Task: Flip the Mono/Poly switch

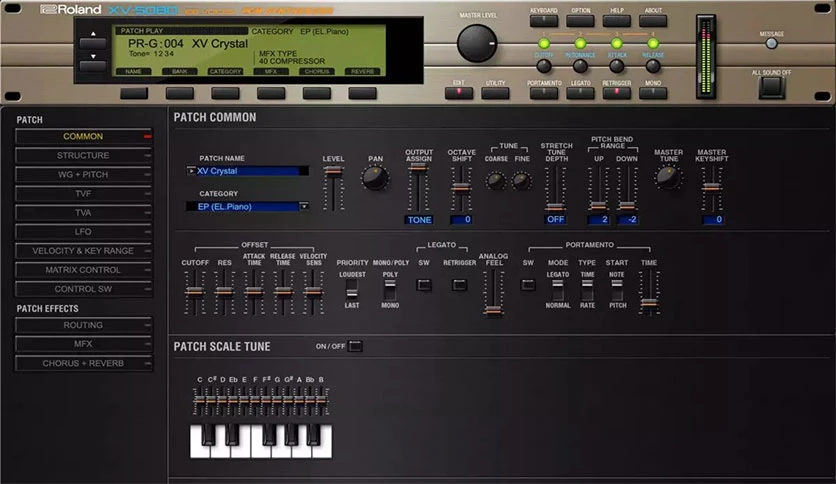Action: (390, 289)
